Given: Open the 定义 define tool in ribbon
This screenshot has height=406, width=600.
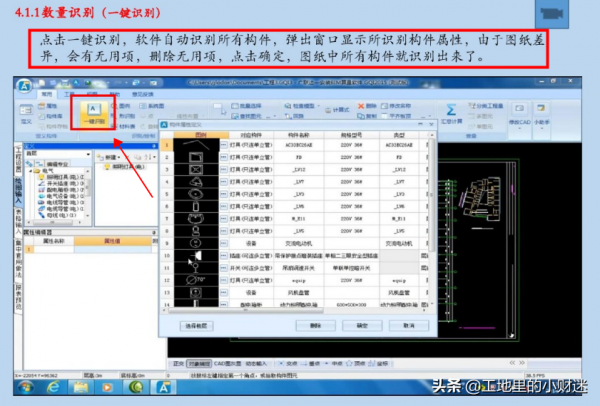Looking at the screenshot, I should click(x=26, y=114).
